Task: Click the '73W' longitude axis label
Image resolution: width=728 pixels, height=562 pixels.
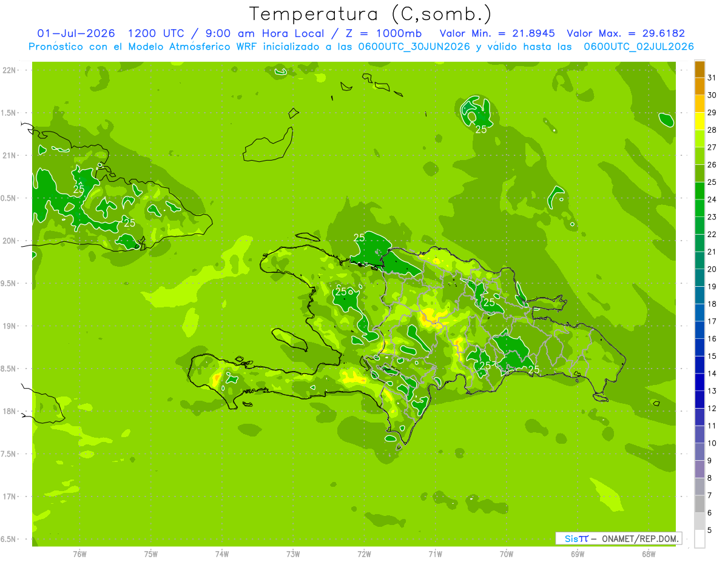Action: click(293, 554)
